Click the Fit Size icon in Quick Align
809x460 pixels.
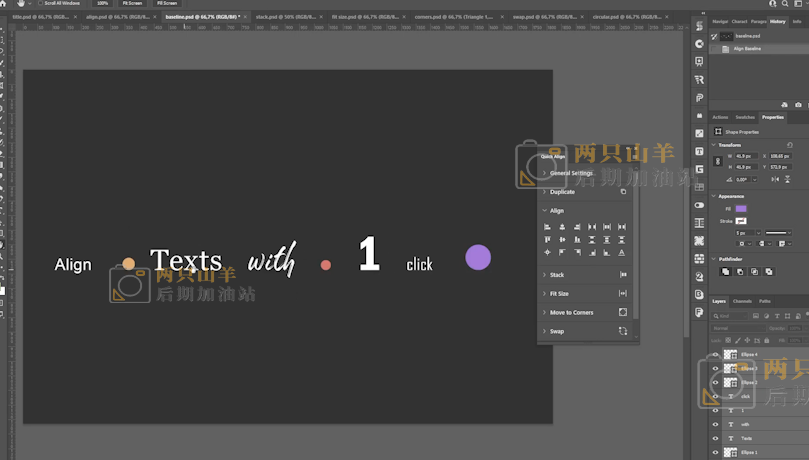click(x=623, y=293)
